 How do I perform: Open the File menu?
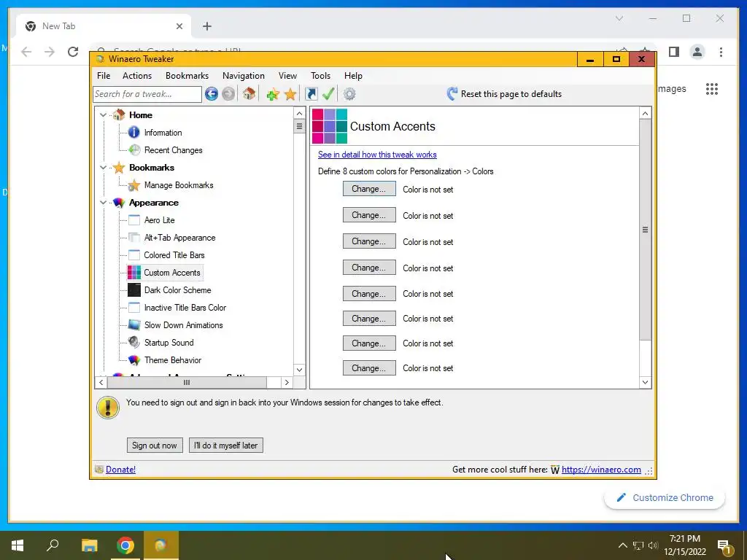coord(104,76)
